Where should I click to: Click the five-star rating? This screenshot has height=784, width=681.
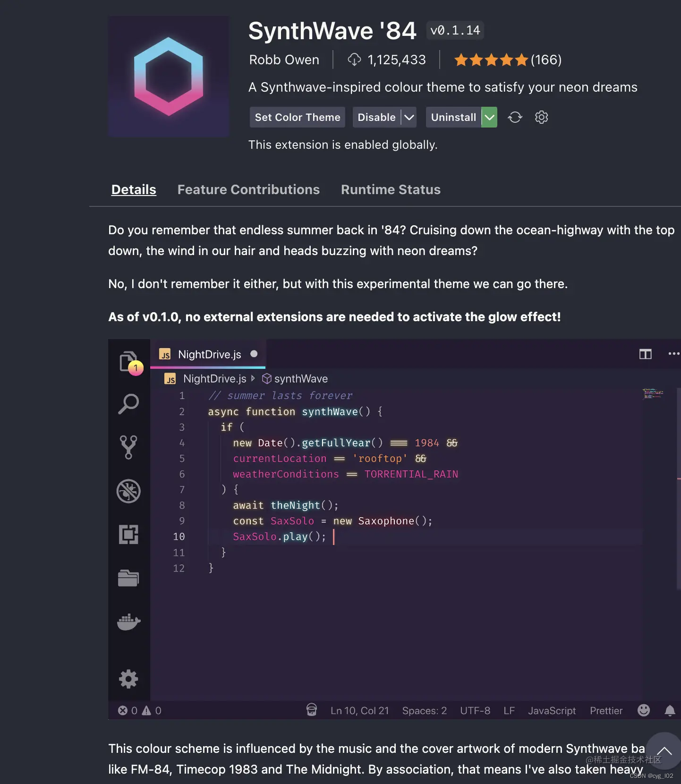491,60
